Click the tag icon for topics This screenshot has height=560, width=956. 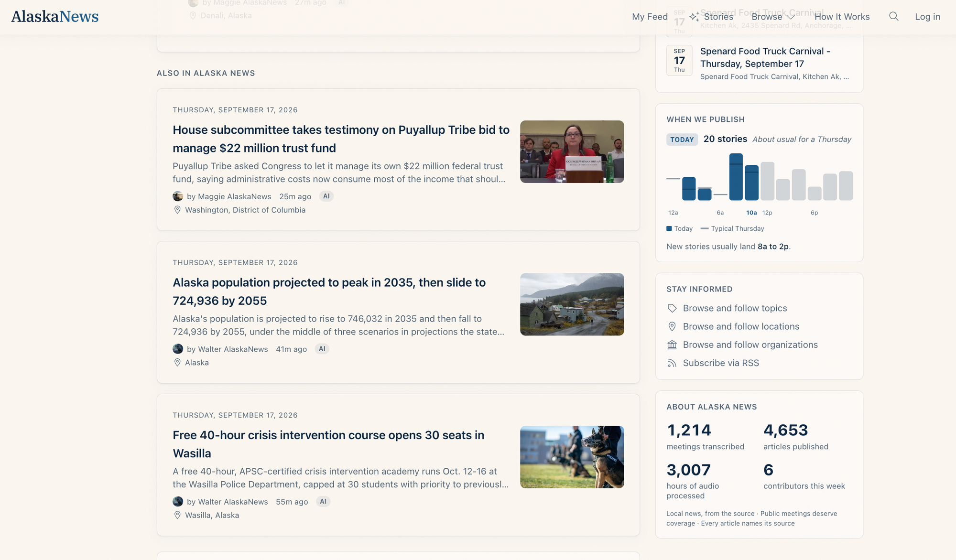tap(672, 308)
